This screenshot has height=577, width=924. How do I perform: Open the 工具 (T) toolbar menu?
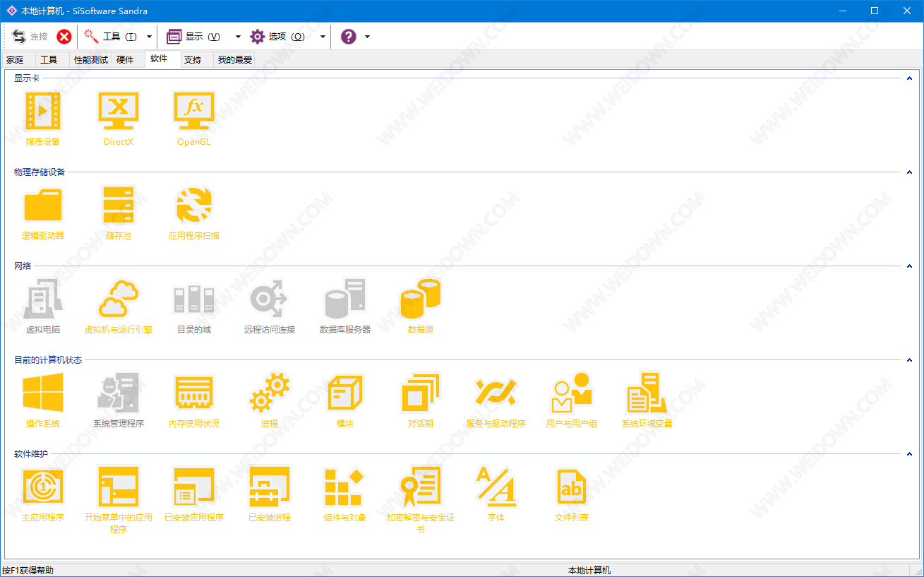112,37
